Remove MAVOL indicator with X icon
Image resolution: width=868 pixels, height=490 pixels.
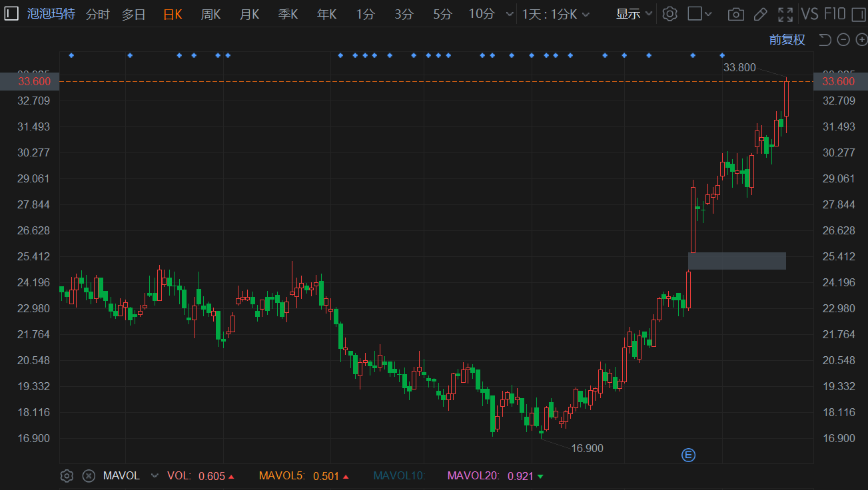point(89,475)
